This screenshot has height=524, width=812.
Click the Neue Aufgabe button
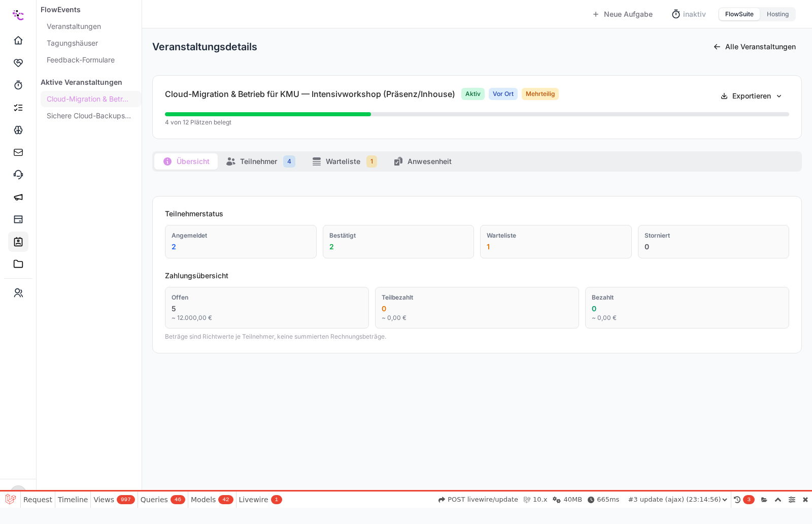point(622,14)
